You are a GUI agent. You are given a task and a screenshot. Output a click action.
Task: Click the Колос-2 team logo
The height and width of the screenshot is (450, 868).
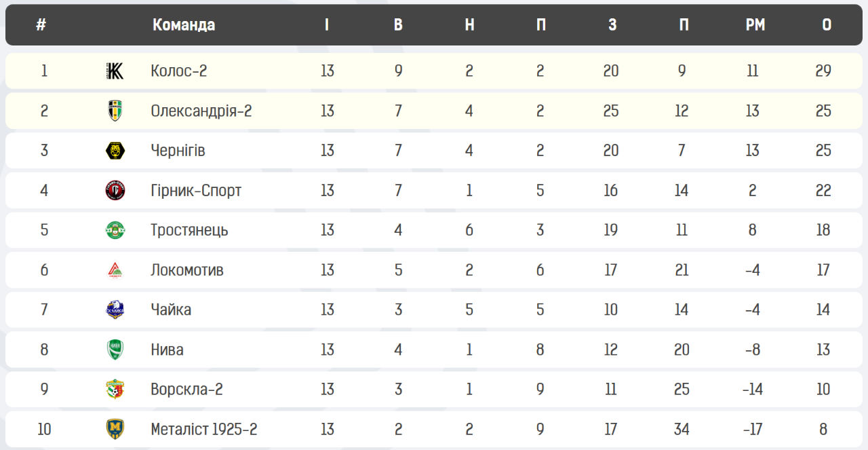pos(115,71)
